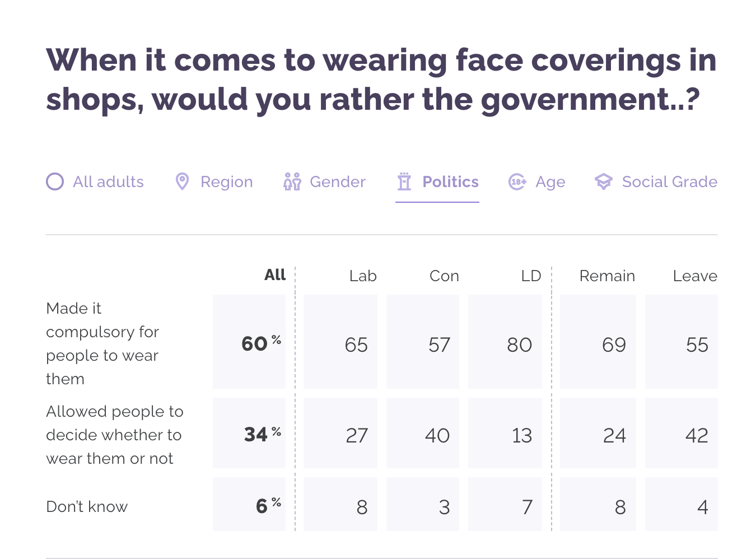
Task: View the Social Grade breakdown
Action: click(x=669, y=181)
